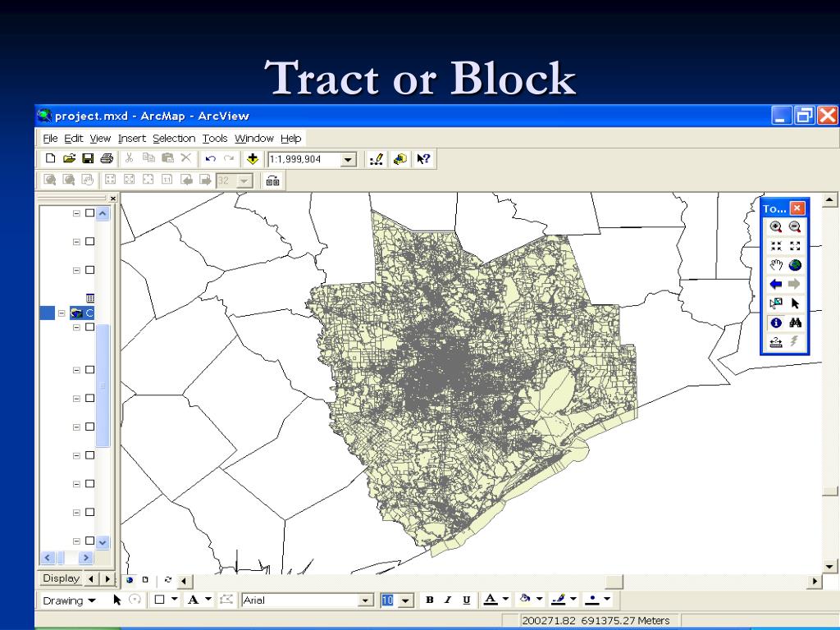840x630 pixels.
Task: Select the Measure tool
Action: [776, 341]
